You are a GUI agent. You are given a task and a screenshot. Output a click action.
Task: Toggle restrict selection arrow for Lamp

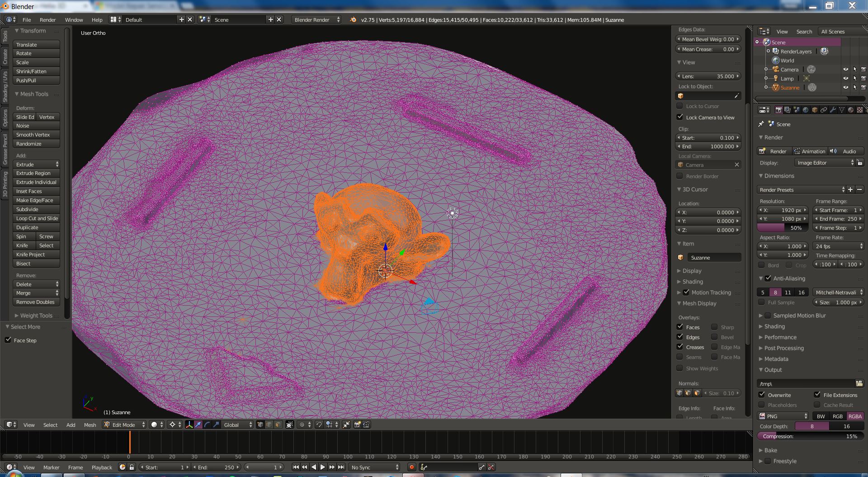coord(855,78)
